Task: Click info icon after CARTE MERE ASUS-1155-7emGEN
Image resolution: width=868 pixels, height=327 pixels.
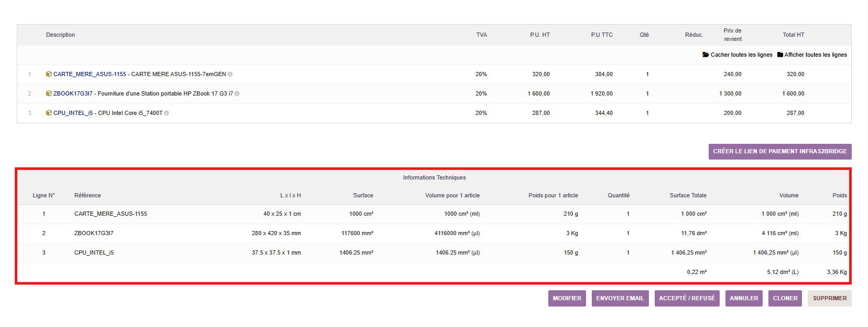Action: (230, 75)
